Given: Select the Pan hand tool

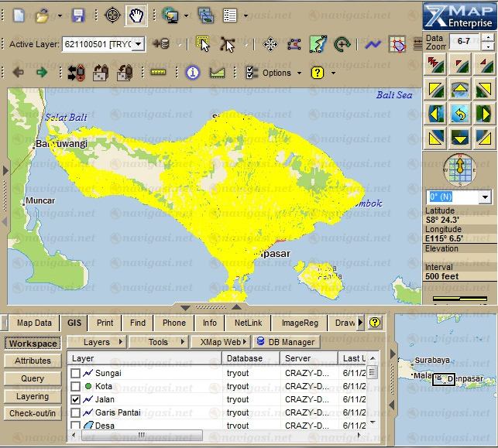Looking at the screenshot, I should pyautogui.click(x=137, y=15).
